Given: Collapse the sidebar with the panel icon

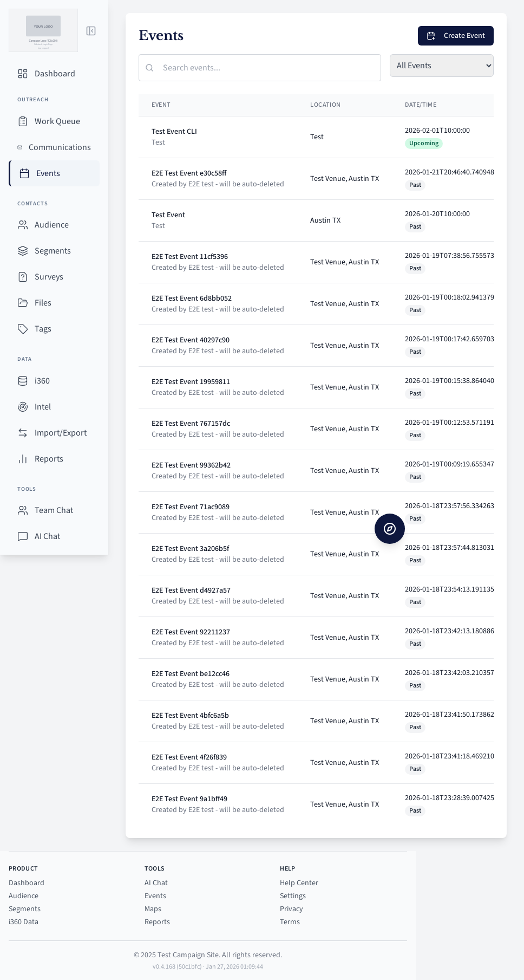Looking at the screenshot, I should [91, 31].
